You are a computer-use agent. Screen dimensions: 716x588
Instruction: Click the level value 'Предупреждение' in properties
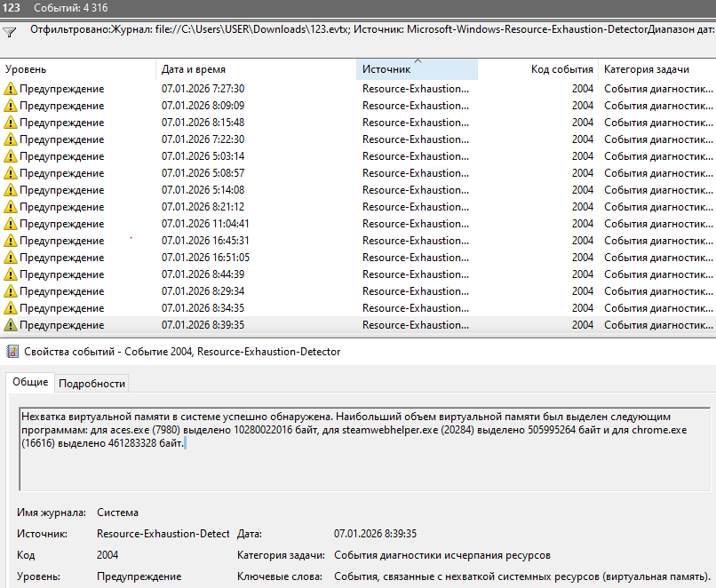pos(139,576)
